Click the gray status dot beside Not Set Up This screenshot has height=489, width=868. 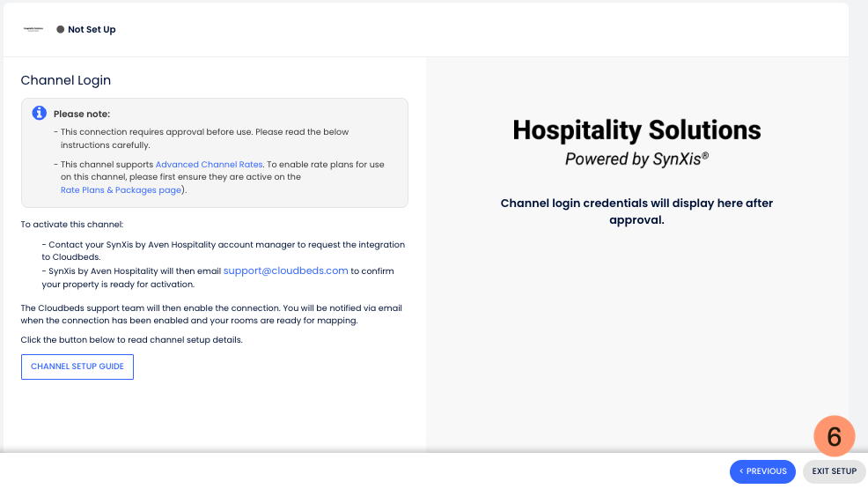pyautogui.click(x=60, y=29)
